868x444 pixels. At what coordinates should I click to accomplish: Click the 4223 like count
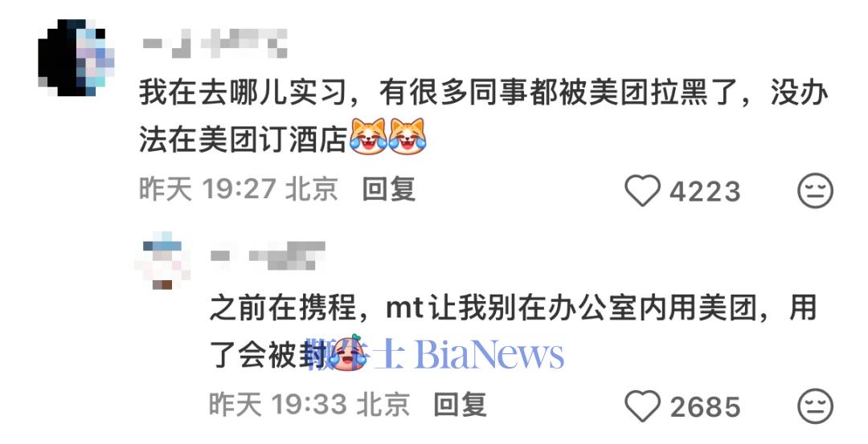(705, 192)
